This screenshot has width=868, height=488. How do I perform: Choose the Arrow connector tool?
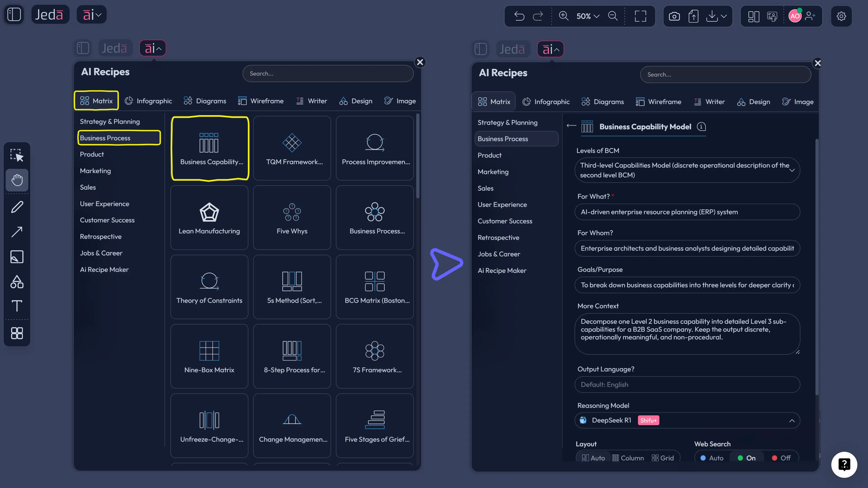[x=17, y=232]
